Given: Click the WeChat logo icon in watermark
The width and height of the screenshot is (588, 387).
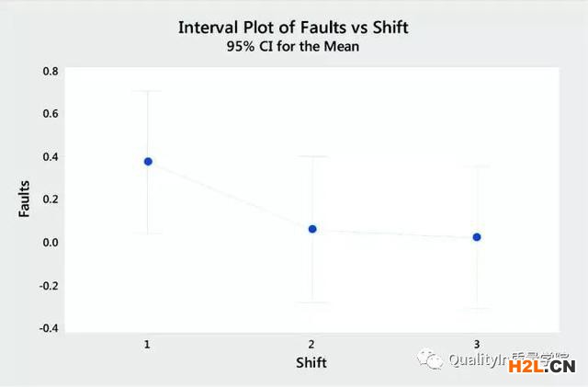Looking at the screenshot, I should point(429,360).
